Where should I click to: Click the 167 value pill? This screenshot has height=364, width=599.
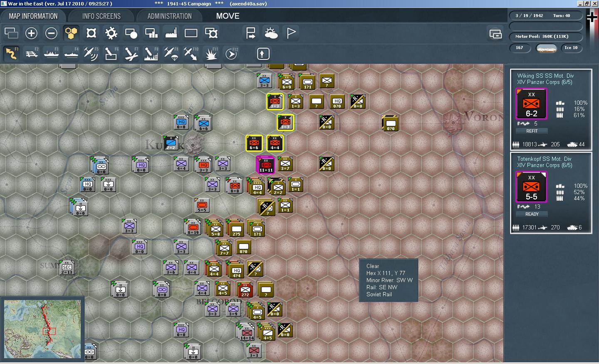(x=520, y=48)
